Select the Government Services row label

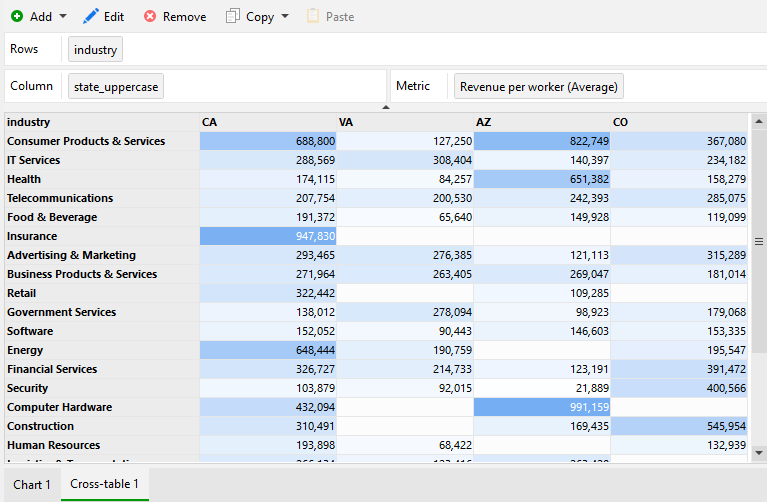click(x=102, y=312)
